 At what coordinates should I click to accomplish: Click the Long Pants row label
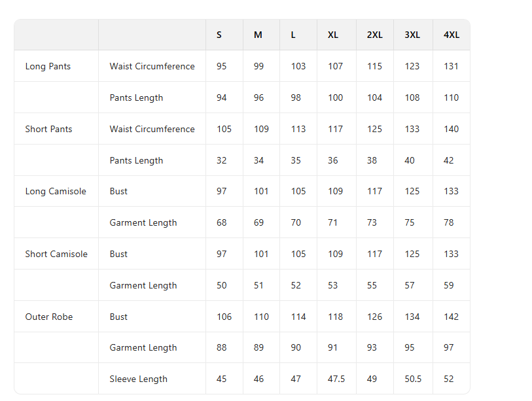(x=48, y=66)
